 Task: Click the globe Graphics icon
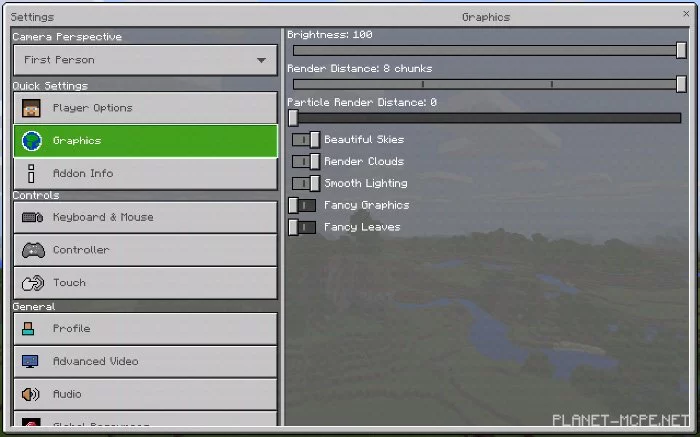click(x=31, y=141)
